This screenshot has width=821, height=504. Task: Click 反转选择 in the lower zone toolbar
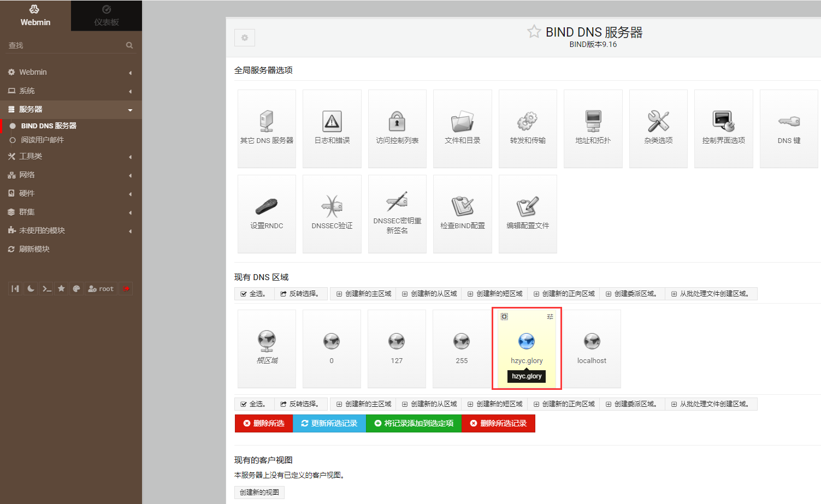[x=300, y=404]
